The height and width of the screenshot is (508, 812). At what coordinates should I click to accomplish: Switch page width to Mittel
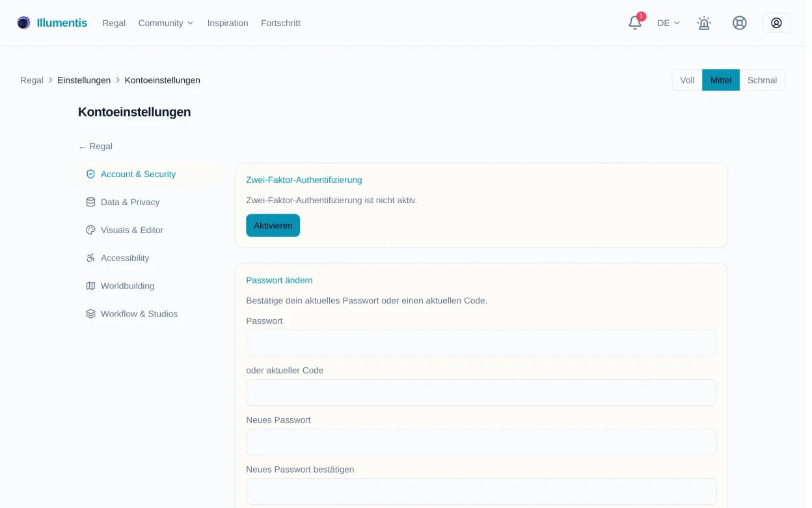pyautogui.click(x=721, y=80)
